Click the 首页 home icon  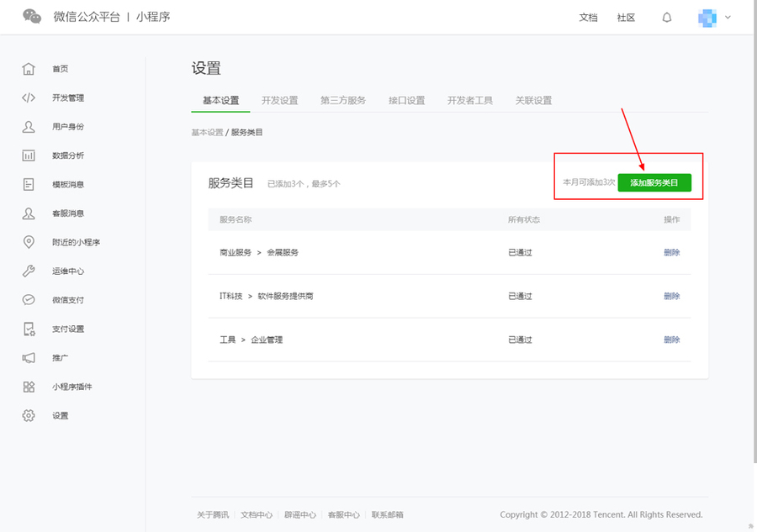coord(29,68)
